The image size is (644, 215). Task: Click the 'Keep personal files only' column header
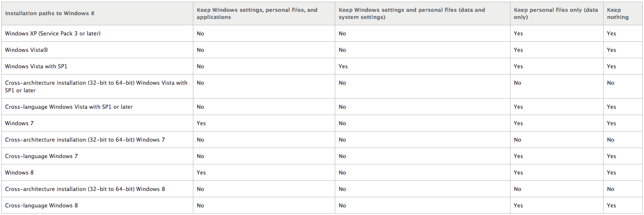pyautogui.click(x=556, y=13)
